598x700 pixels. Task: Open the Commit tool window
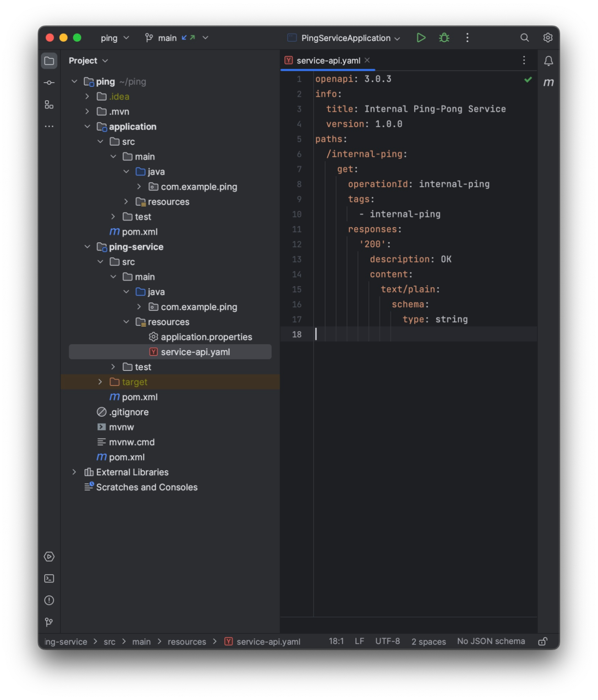(x=49, y=82)
